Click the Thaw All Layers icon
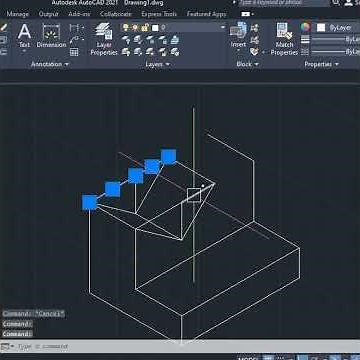The image size is (360, 360). [150, 52]
